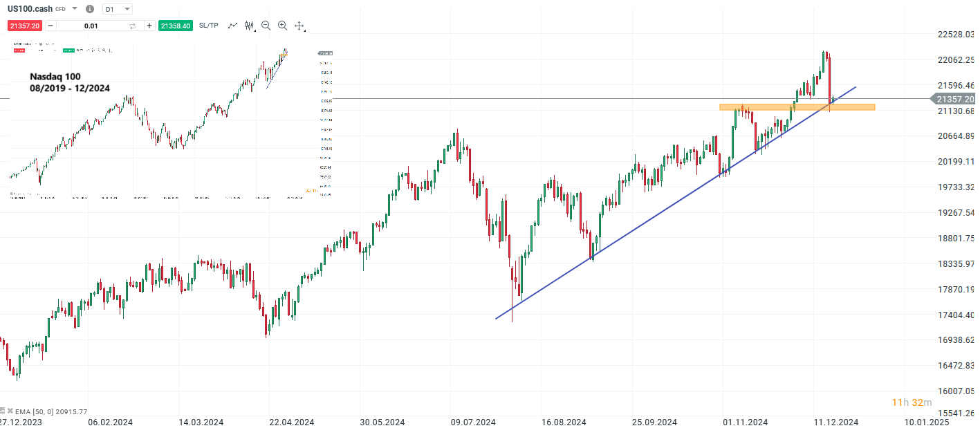The height and width of the screenshot is (437, 980).
Task: Activate the chart pan/move tool
Action: point(299,25)
